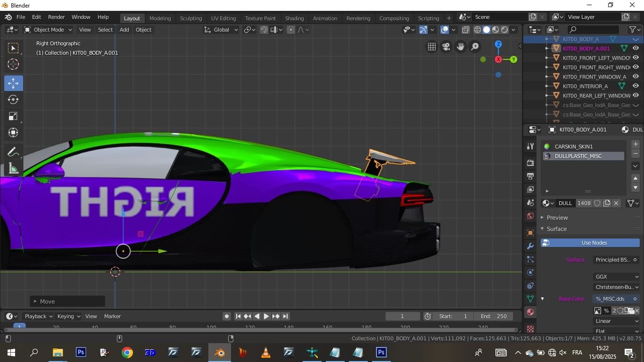Click the Zoom magnifier viewport gizmo
The image size is (644, 362).
point(475,47)
